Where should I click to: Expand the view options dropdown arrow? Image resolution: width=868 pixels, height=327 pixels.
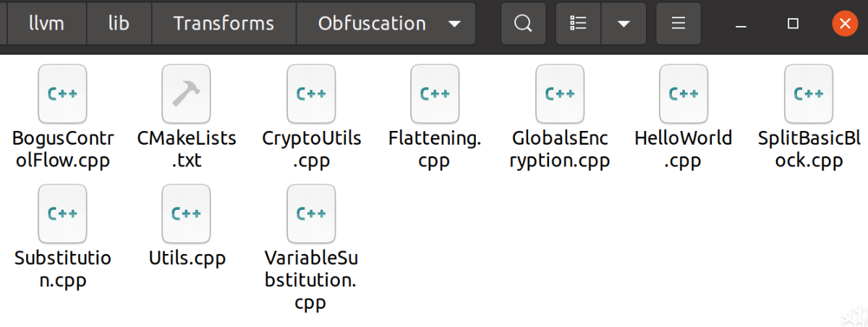coord(623,23)
